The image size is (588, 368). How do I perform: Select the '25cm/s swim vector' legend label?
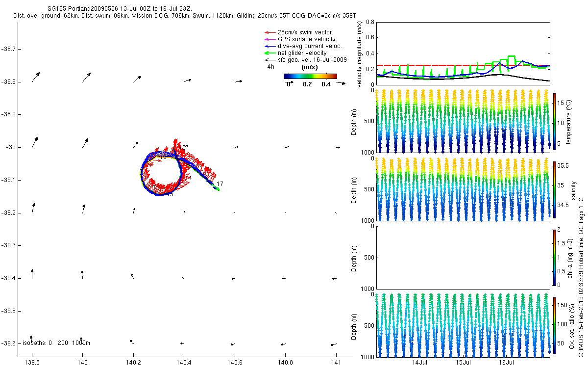pos(304,32)
